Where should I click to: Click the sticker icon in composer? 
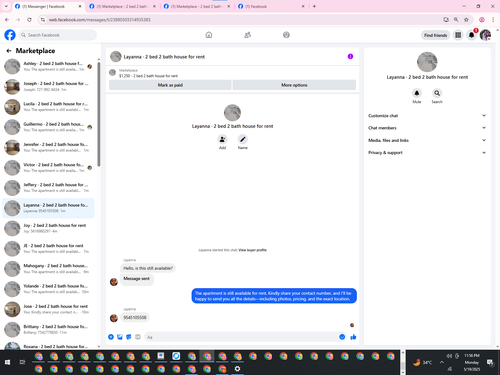tap(129, 337)
